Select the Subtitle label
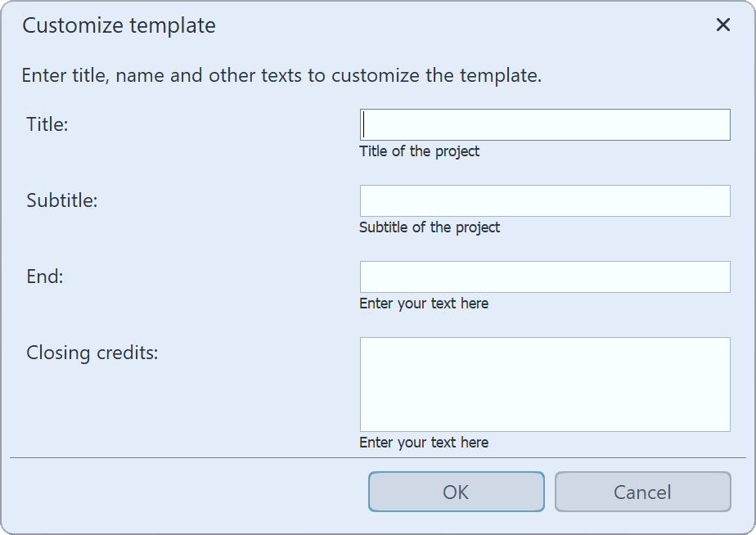756x535 pixels. pos(61,200)
